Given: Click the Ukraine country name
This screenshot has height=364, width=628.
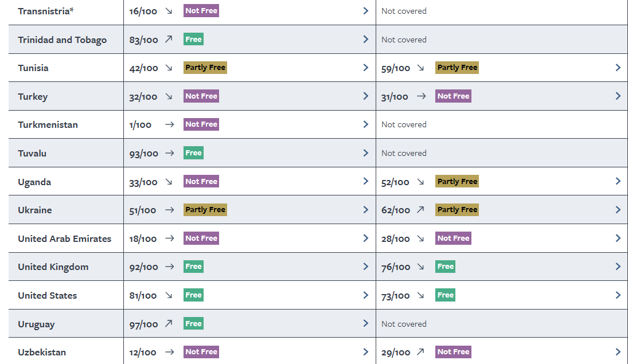Looking at the screenshot, I should tap(35, 210).
